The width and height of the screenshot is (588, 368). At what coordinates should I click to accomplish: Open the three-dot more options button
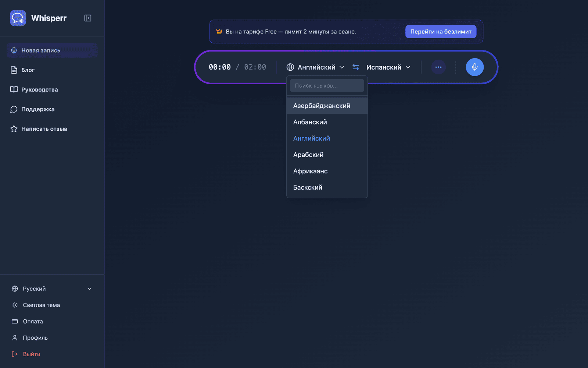click(x=438, y=67)
